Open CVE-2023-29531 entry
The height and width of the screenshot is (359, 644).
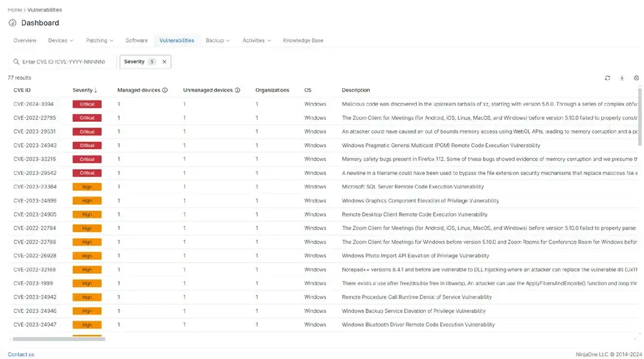pos(34,132)
